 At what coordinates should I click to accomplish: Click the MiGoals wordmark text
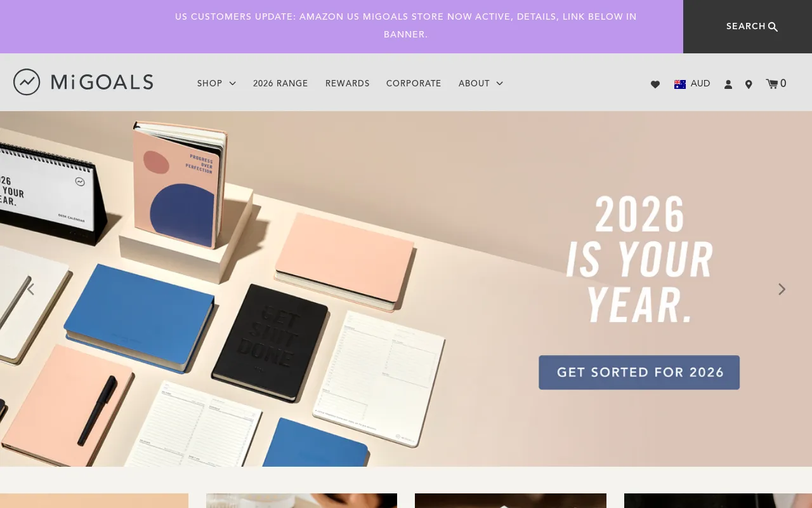click(x=102, y=82)
